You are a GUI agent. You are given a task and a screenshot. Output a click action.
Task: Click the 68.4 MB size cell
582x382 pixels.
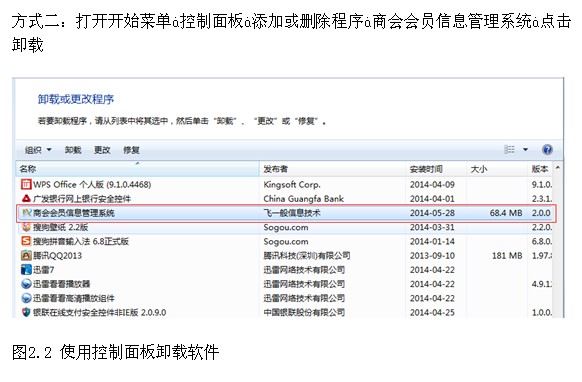[x=506, y=213]
